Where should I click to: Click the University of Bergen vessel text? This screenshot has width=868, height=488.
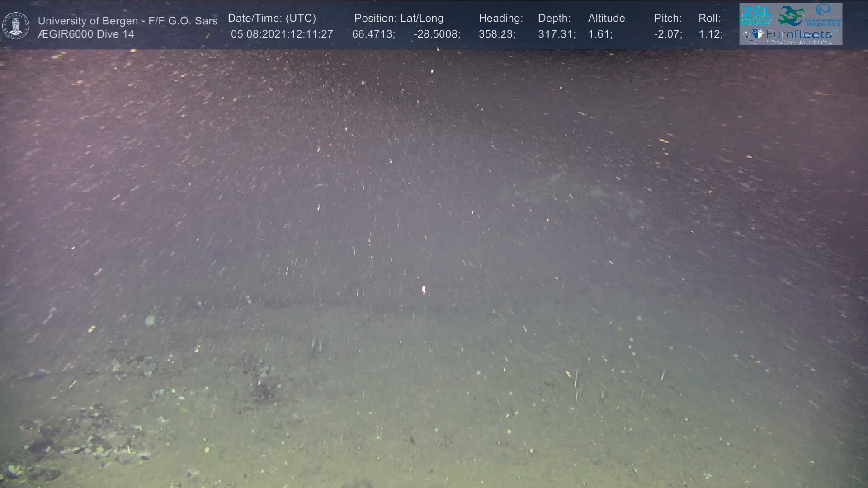pyautogui.click(x=127, y=21)
